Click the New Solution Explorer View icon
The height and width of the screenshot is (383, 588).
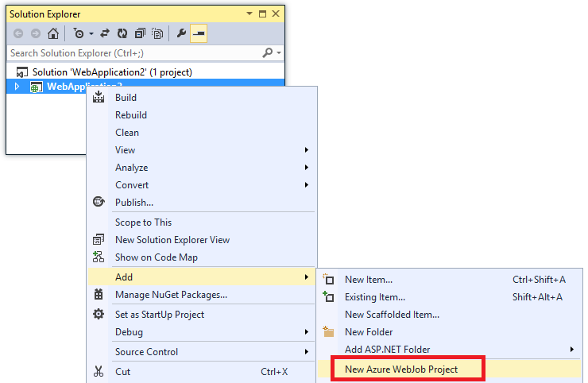(x=99, y=239)
